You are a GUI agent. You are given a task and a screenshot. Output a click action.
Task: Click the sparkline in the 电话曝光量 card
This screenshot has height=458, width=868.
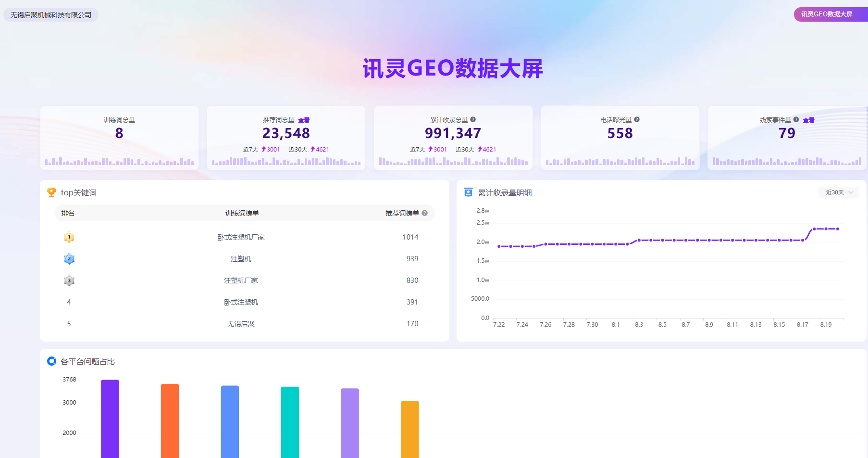620,161
